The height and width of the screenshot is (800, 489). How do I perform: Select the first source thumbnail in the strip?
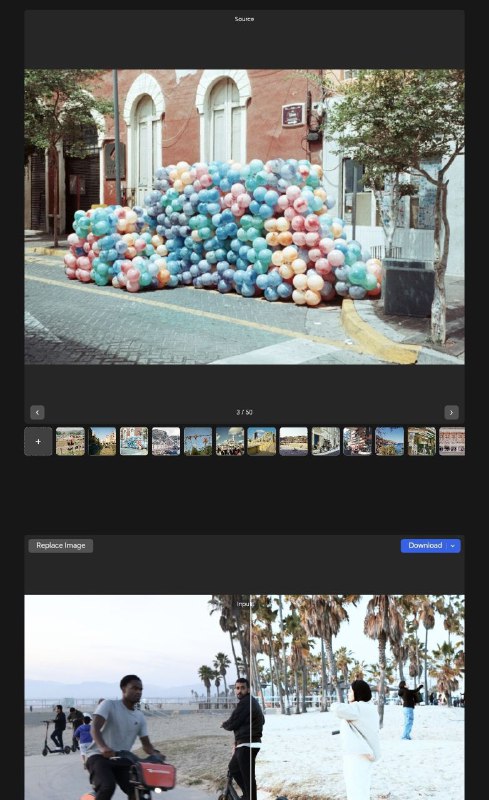(x=70, y=441)
